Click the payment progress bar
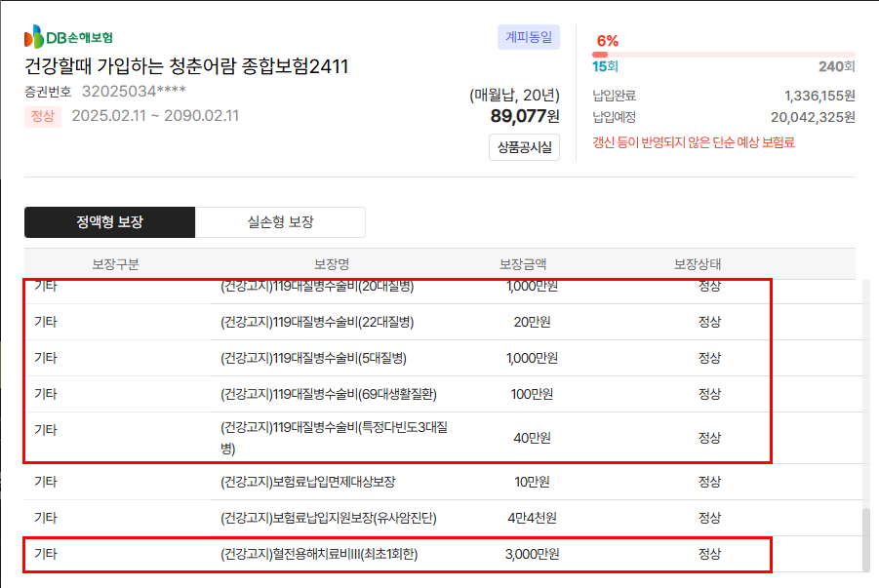Viewport: 879px width, 588px height. pyautogui.click(x=723, y=55)
